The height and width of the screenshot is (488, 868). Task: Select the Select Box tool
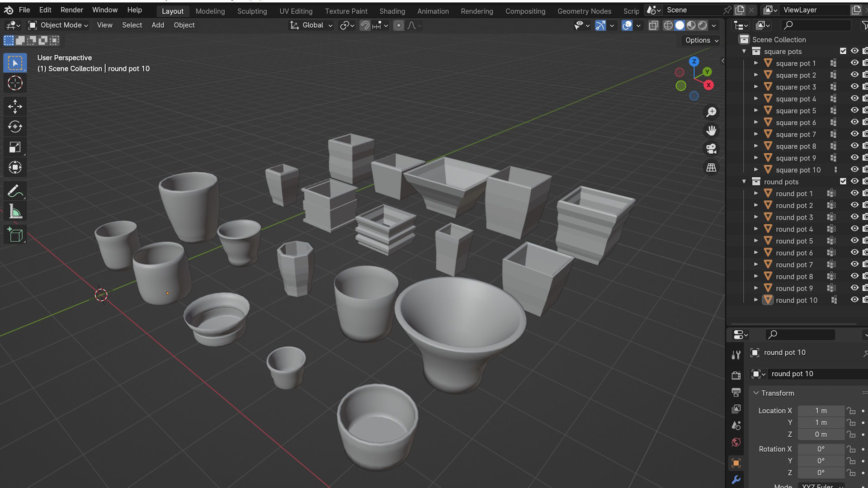pos(15,63)
